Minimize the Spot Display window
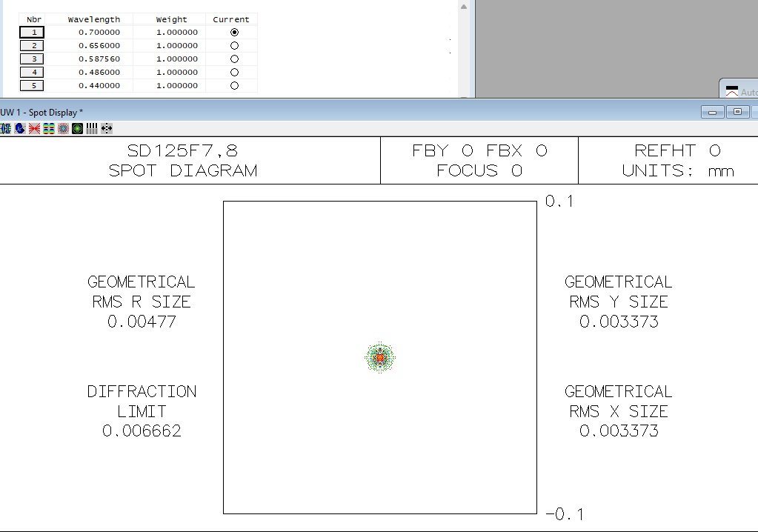The image size is (758, 532). tap(712, 112)
